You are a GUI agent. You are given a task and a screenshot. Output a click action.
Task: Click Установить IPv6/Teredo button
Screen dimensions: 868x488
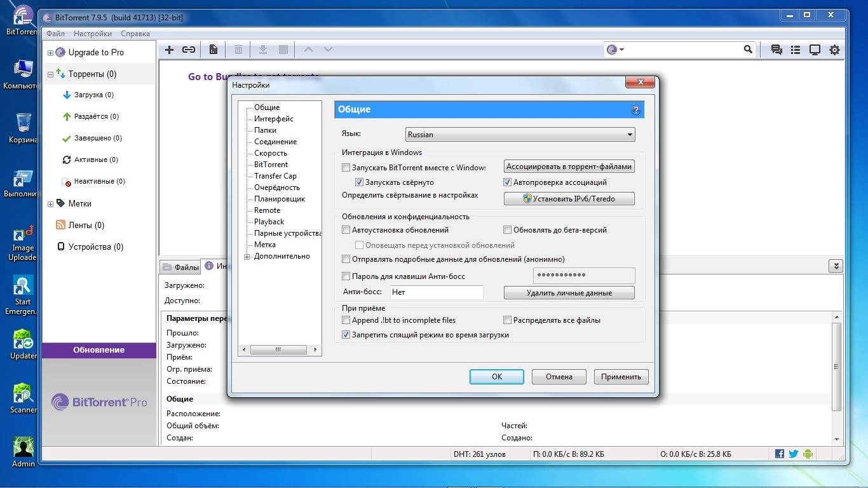click(x=569, y=199)
